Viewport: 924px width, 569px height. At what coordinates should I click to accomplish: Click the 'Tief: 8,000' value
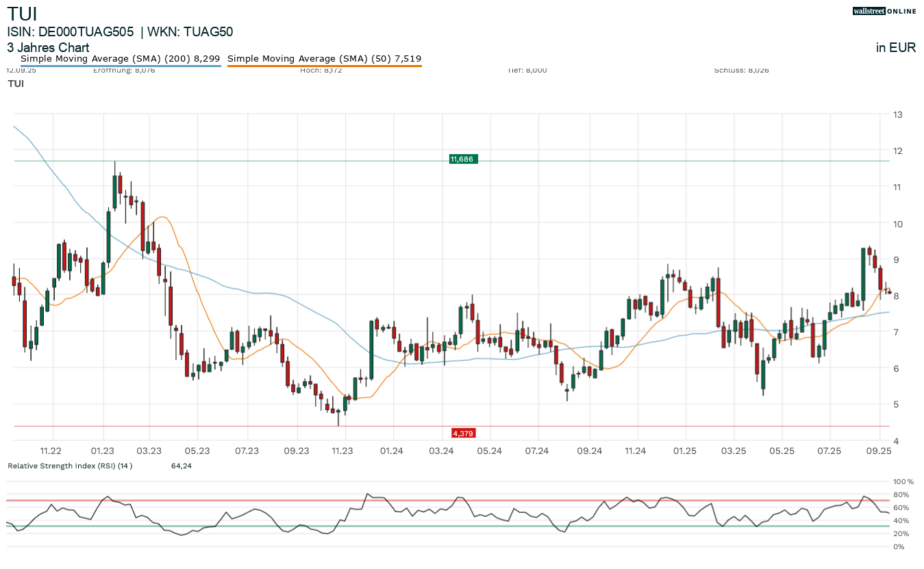coord(527,70)
